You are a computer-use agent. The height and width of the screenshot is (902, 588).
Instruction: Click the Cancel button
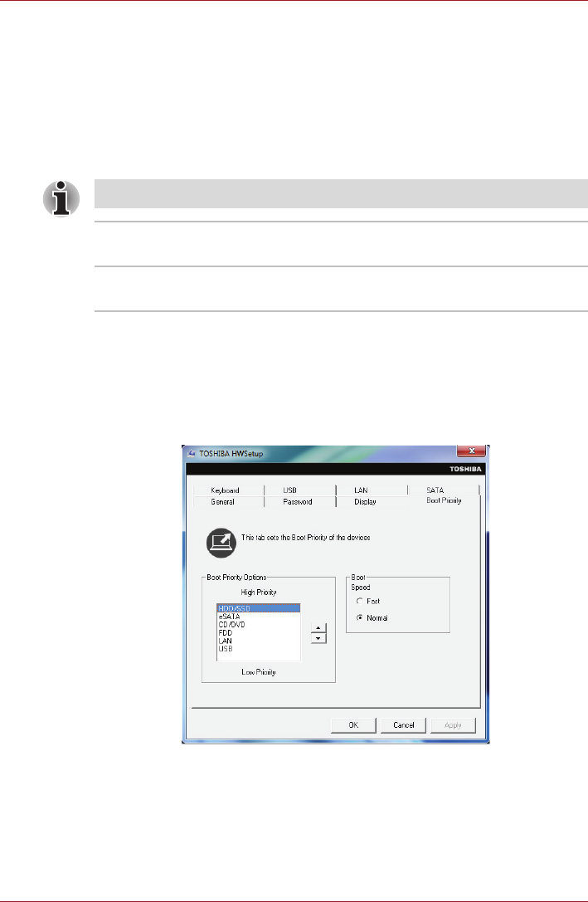point(404,724)
